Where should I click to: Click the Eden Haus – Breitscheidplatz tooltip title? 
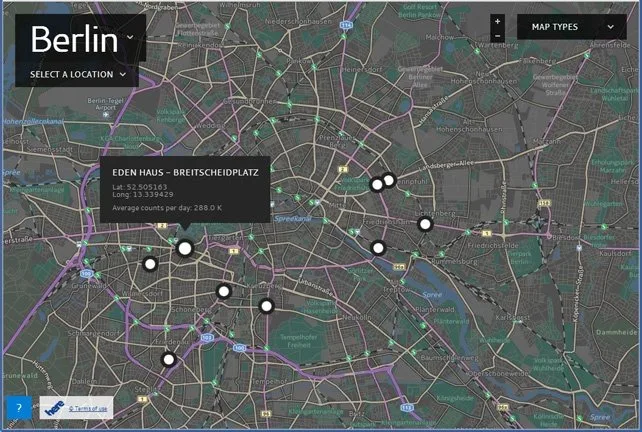[185, 172]
